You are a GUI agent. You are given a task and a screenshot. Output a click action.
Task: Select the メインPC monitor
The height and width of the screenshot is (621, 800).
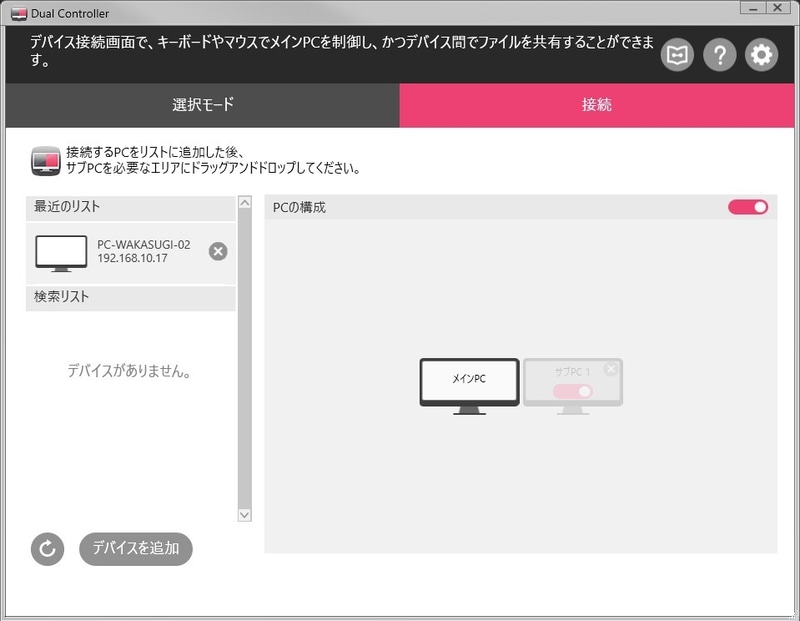pos(469,386)
